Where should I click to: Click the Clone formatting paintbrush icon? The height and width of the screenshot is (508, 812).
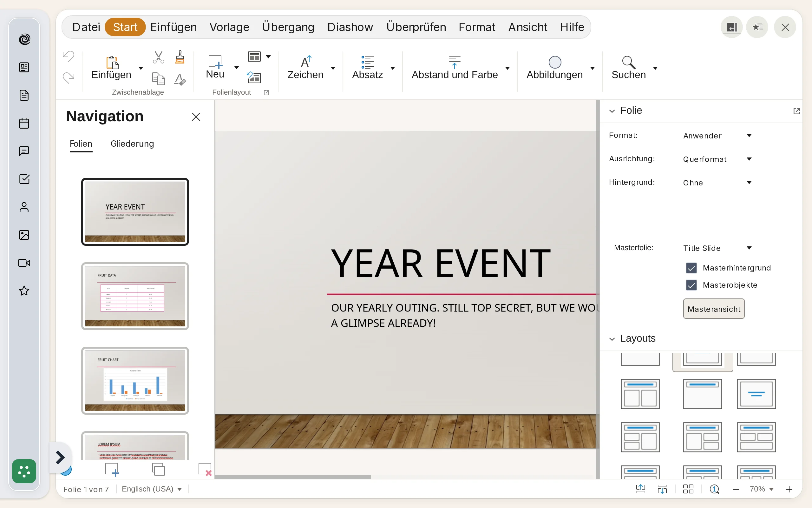tap(180, 57)
